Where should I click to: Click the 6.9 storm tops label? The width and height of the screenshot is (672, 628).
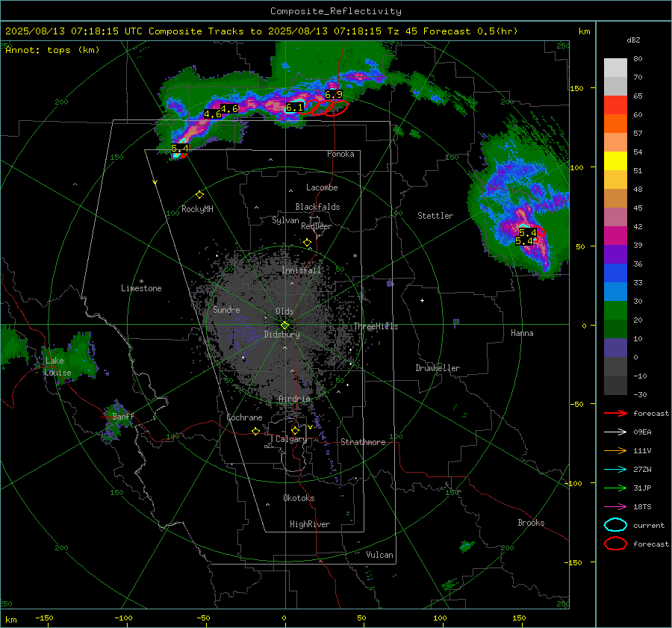point(334,95)
